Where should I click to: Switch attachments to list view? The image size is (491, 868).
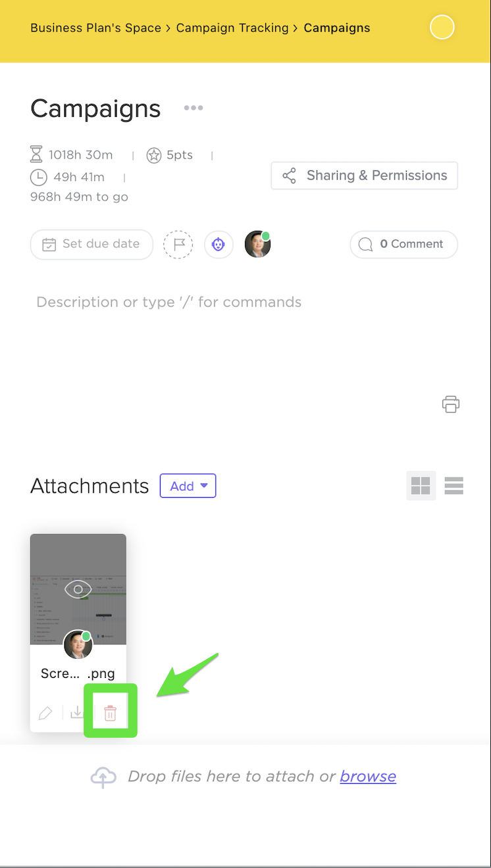[453, 485]
